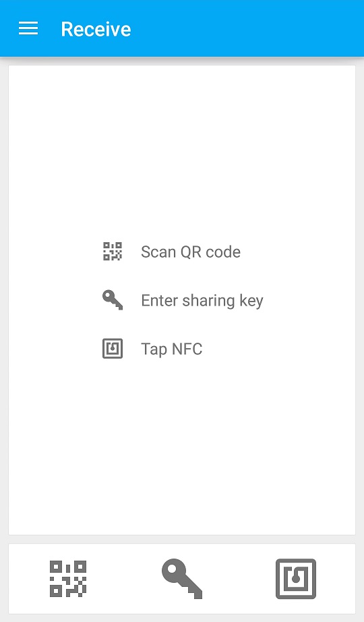Click the empty blue header area right of Receive
This screenshot has width=364, height=622.
(x=246, y=28)
